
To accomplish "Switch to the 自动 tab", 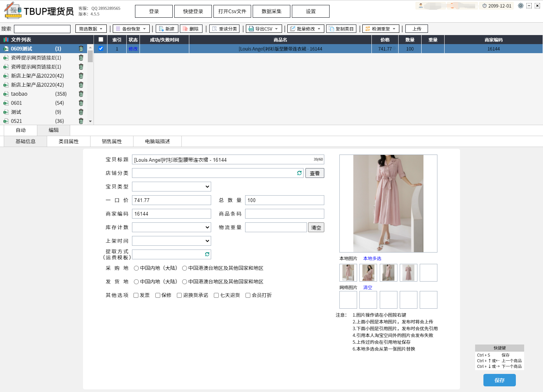I will [x=21, y=130].
